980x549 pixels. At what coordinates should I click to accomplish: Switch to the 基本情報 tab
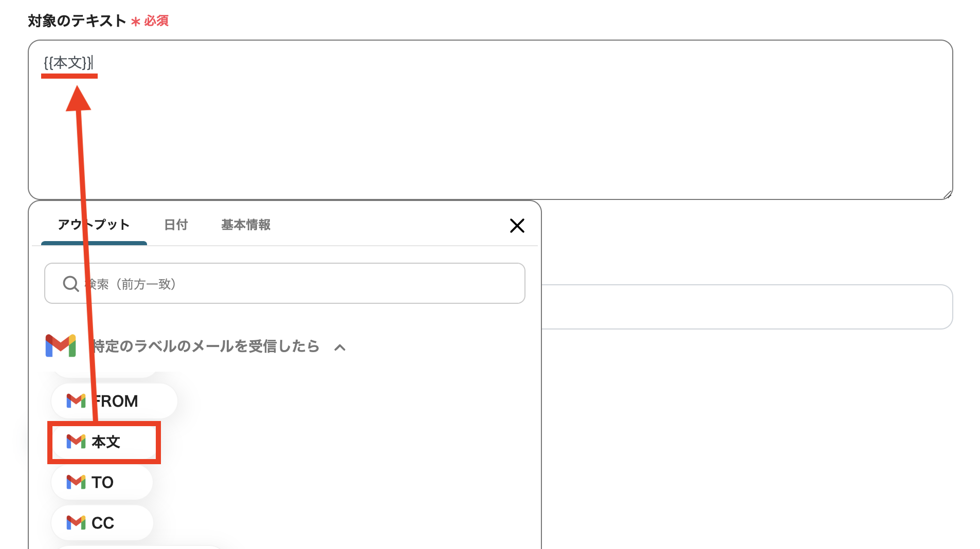[x=245, y=225]
